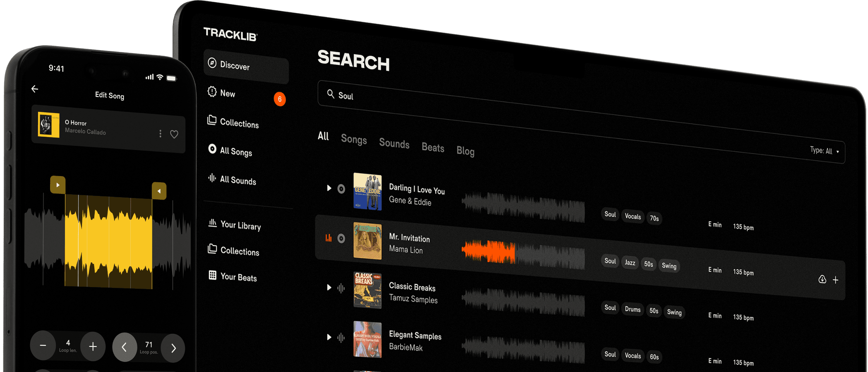Add Mr. Invitation with the plus icon
868x372 pixels.
[836, 280]
